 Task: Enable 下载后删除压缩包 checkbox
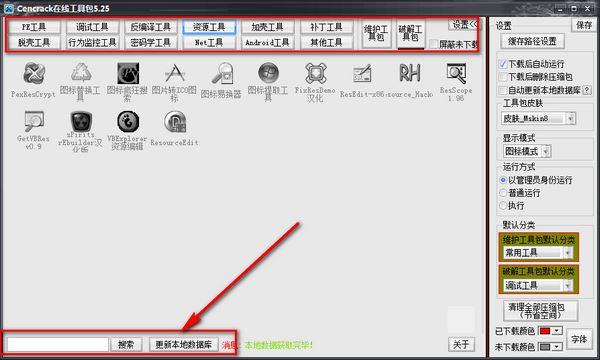(503, 77)
